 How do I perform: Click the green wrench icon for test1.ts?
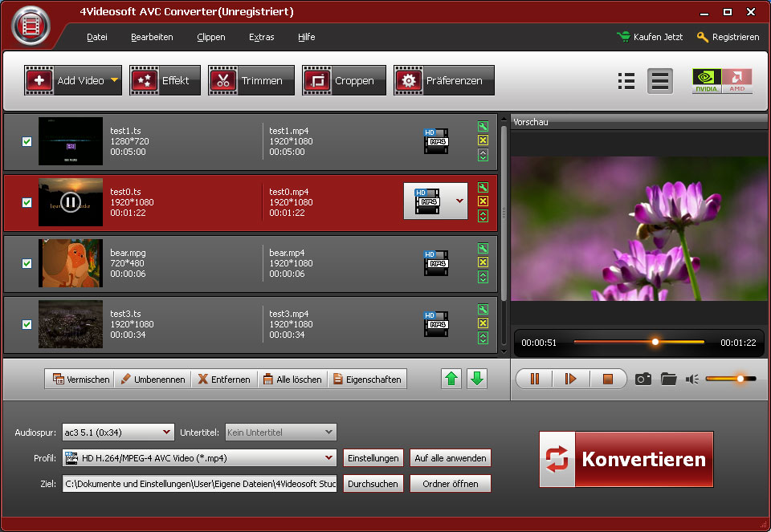[483, 127]
